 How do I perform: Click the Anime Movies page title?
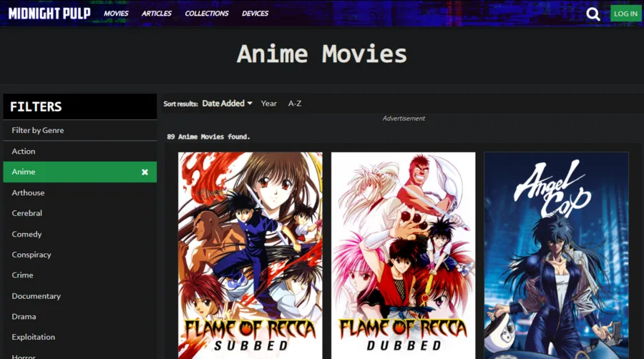(322, 54)
